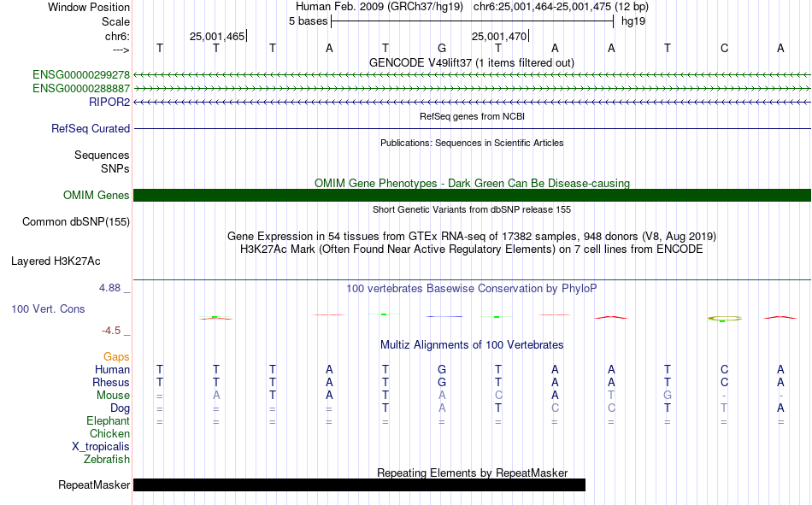Click the Chicken species row label
The height and width of the screenshot is (505, 812).
point(109,433)
